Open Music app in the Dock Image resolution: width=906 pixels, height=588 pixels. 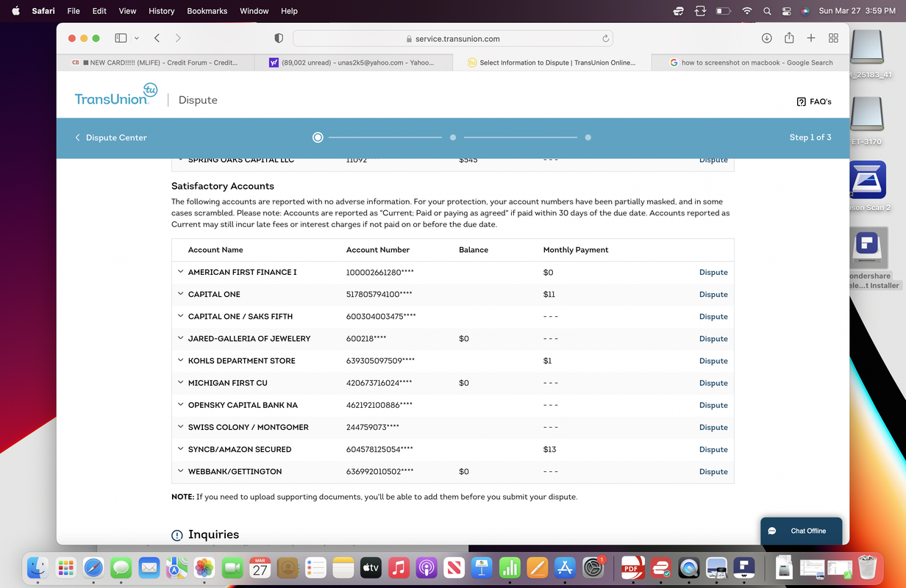(399, 567)
